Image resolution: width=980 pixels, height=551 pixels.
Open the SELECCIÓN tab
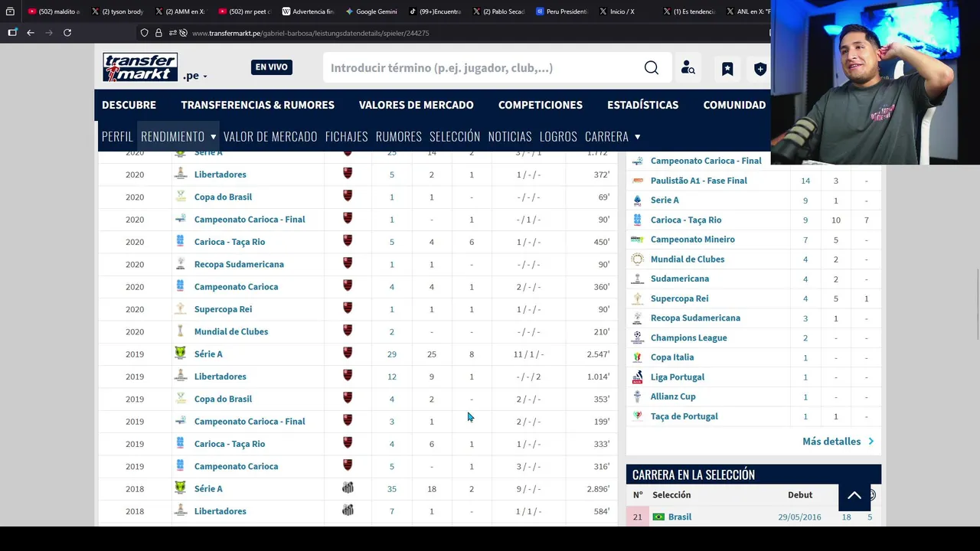click(455, 136)
